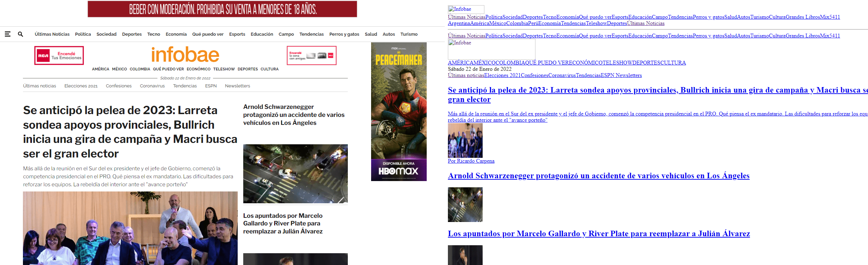
Task: Click the magnifier search icon
Action: pos(21,34)
